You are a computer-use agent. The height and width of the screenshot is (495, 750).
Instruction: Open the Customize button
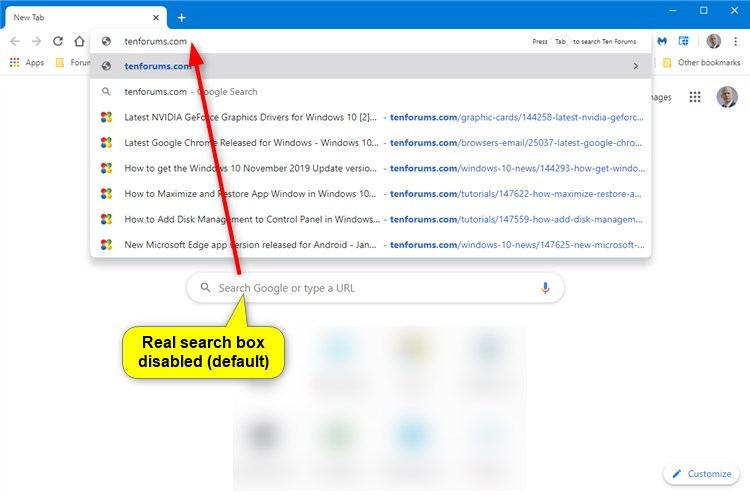[x=702, y=473]
